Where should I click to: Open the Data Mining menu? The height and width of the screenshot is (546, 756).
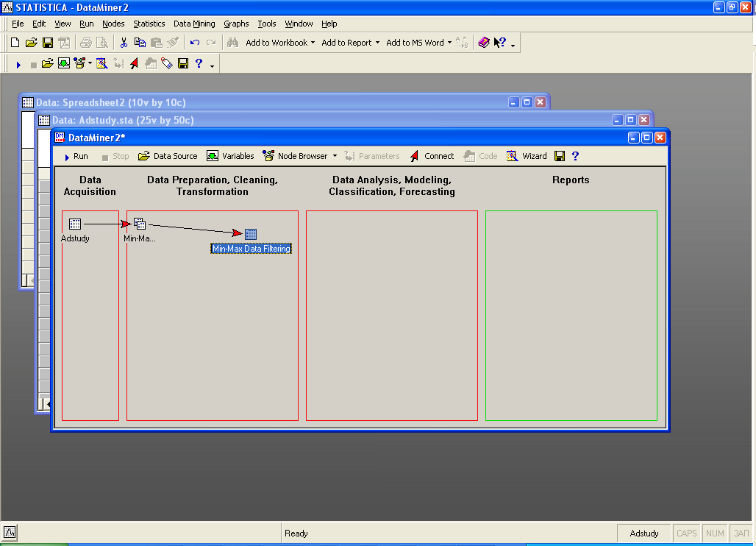point(194,24)
